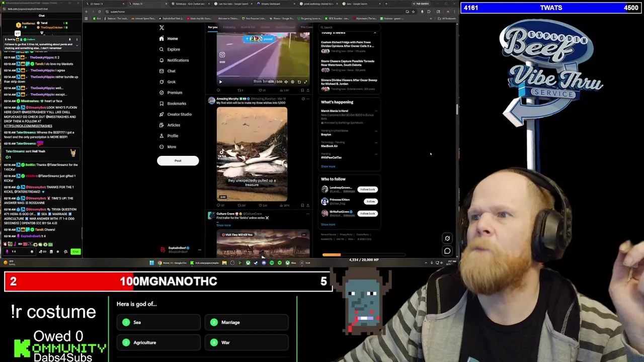Open pinned message options menu
Viewport: 644px width, 362px height.
pos(76,39)
